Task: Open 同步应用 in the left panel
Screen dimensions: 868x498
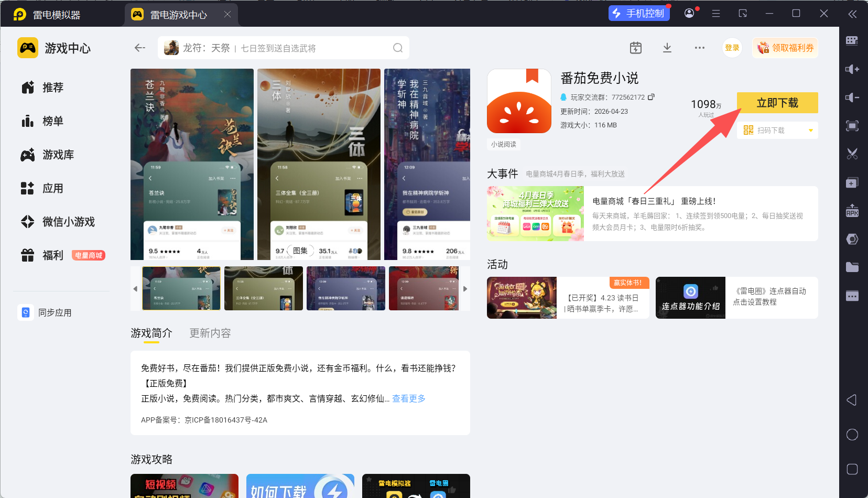Action: pos(45,312)
